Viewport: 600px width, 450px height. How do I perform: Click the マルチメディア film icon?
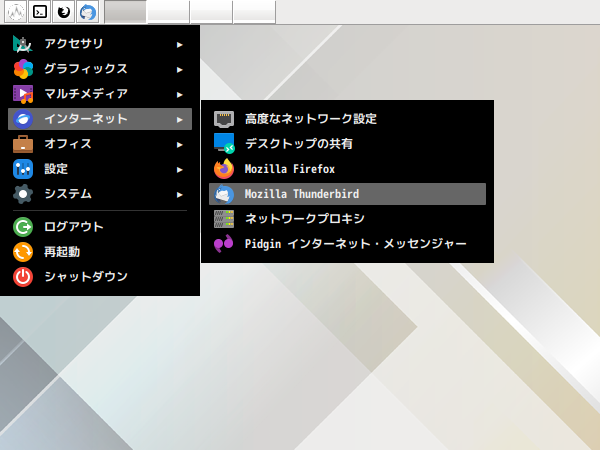coord(23,94)
